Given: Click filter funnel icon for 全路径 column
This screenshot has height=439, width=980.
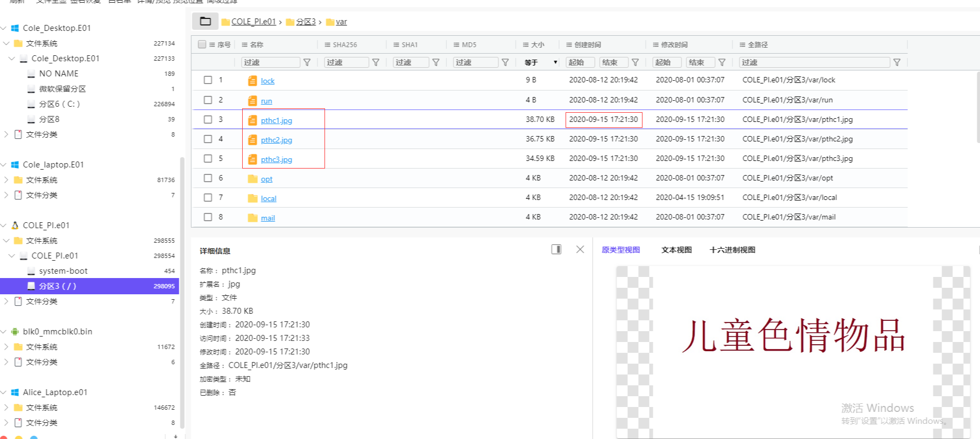Looking at the screenshot, I should tap(897, 62).
